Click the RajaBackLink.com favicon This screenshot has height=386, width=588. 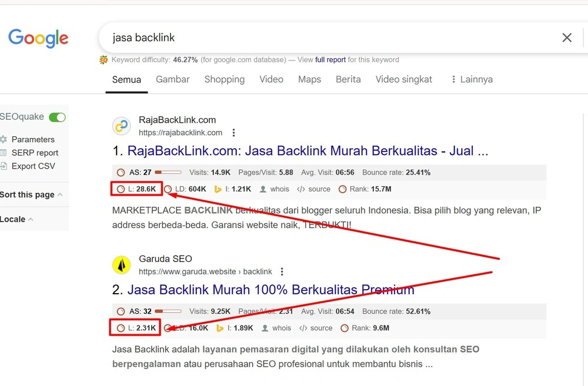(122, 126)
